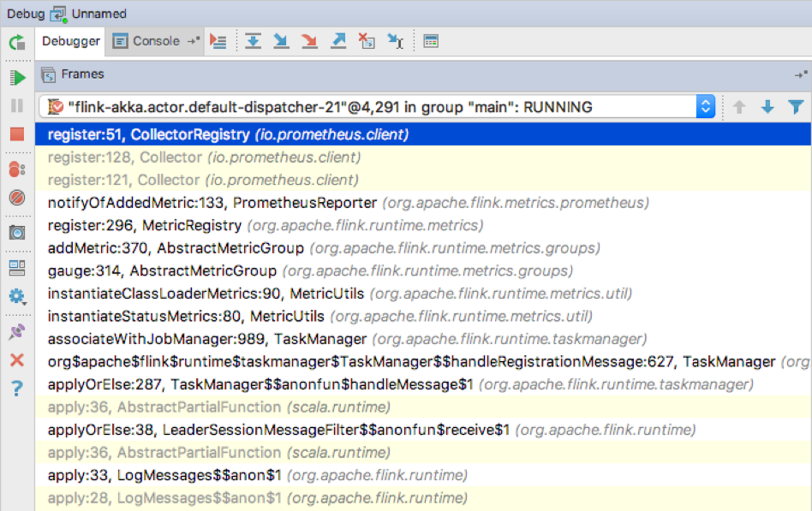The height and width of the screenshot is (511, 812).
Task: Toggle the frames filter funnel icon
Action: (796, 107)
